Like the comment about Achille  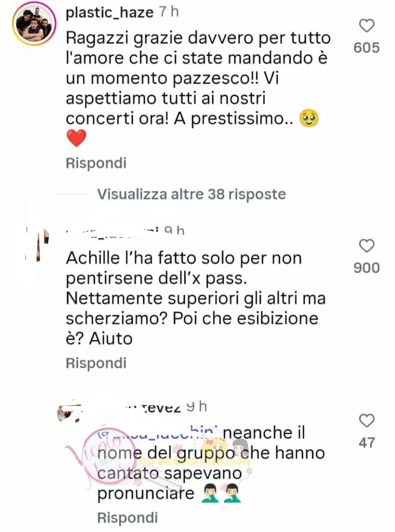click(x=367, y=246)
